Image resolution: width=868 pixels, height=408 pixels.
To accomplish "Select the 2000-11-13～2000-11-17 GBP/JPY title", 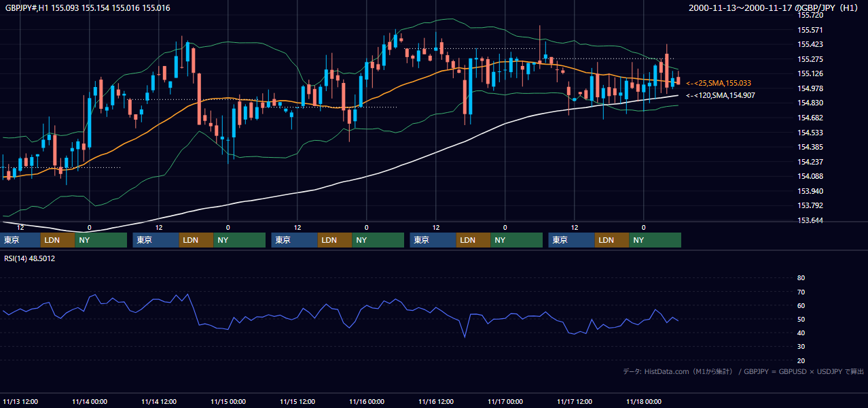I will tap(774, 7).
